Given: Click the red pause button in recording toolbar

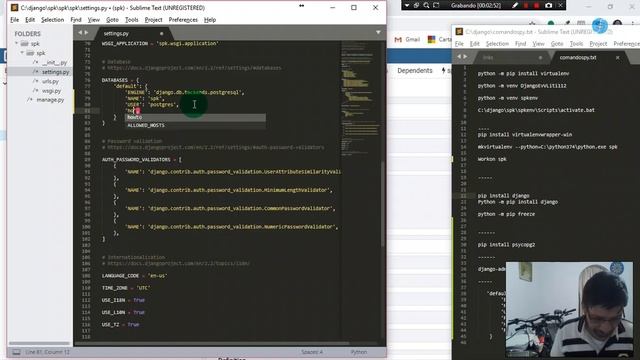Looking at the screenshot, I should 526,5.
